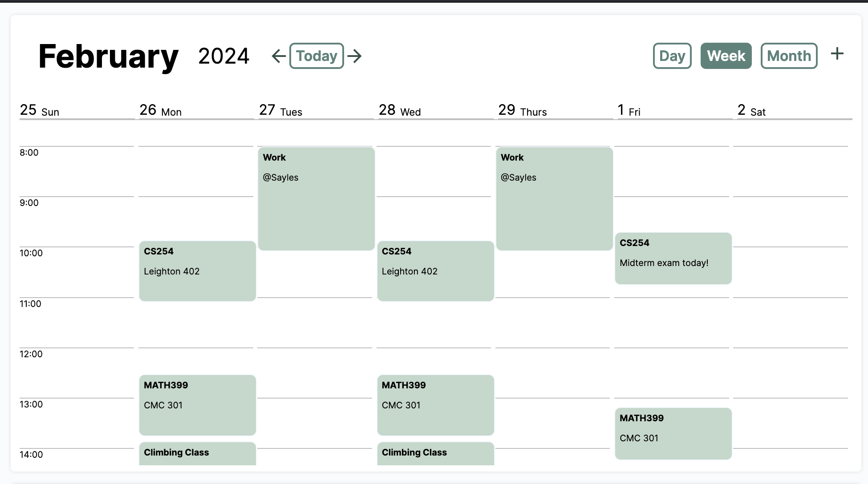Image resolution: width=868 pixels, height=484 pixels.
Task: Open Wednesday's CS254 Leighton 402 event
Action: 435,271
